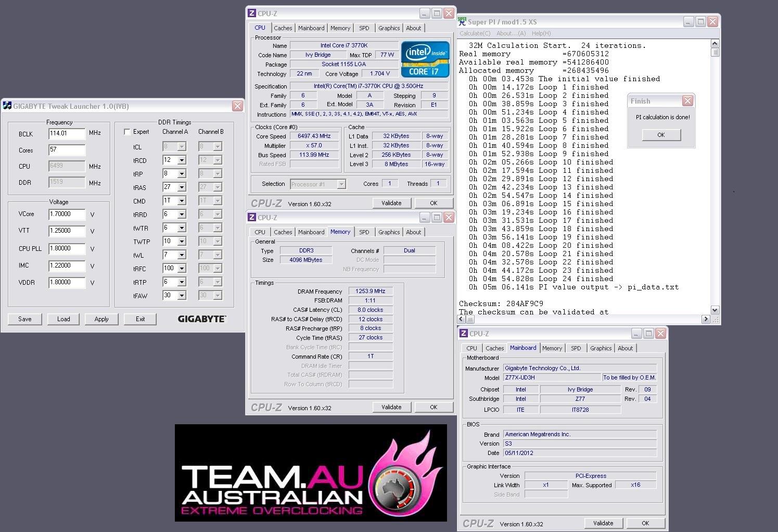Click the Super PI title bar icon
Viewport: 778px width, 532px height.
click(x=462, y=21)
